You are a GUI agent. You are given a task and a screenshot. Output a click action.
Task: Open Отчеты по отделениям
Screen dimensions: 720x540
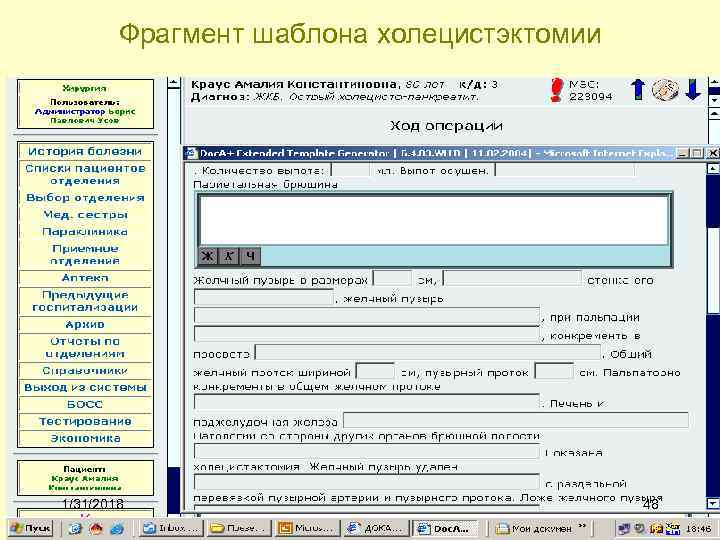coord(85,348)
